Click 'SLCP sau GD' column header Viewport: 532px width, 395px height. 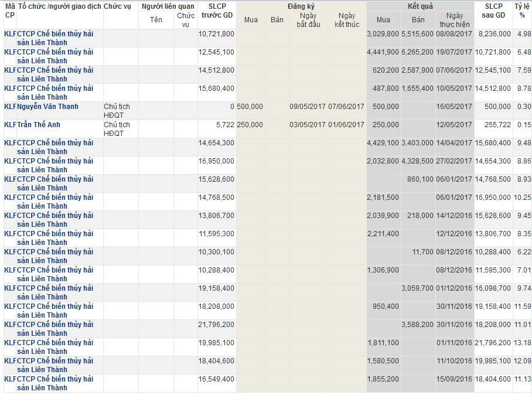click(494, 11)
